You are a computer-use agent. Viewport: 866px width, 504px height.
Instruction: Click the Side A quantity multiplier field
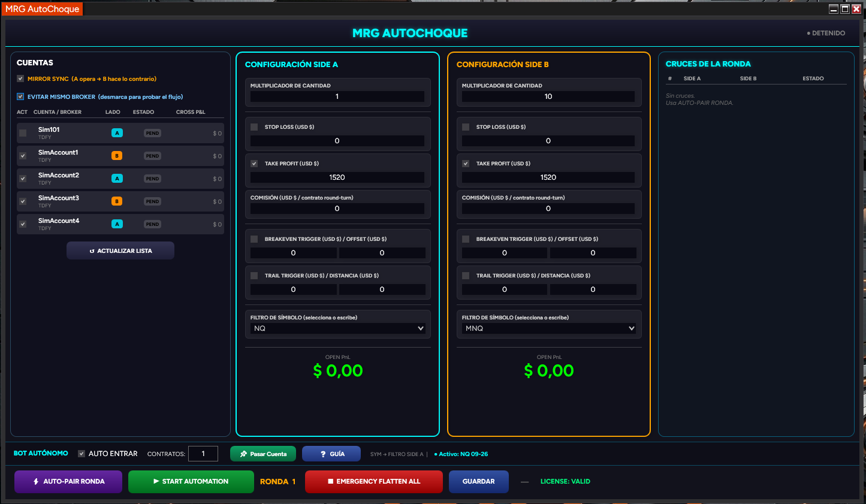click(x=337, y=96)
